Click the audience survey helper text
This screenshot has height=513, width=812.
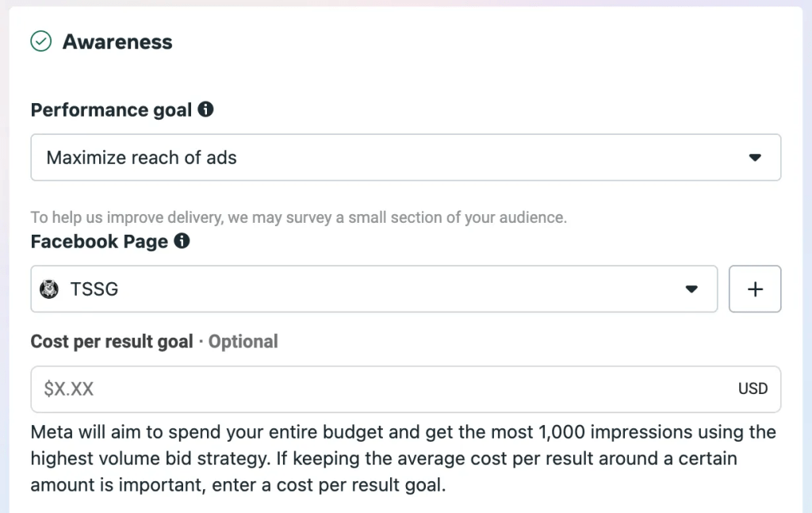coord(299,217)
